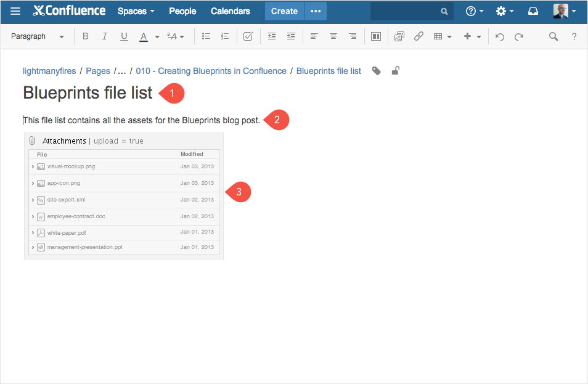The image size is (588, 384).
Task: Apply the current text color
Action: click(x=143, y=36)
